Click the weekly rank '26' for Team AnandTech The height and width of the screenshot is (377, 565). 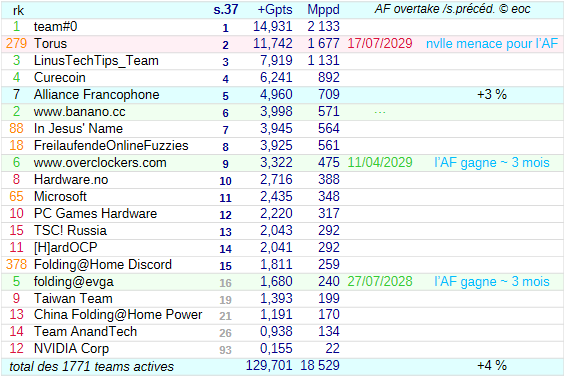(x=225, y=333)
